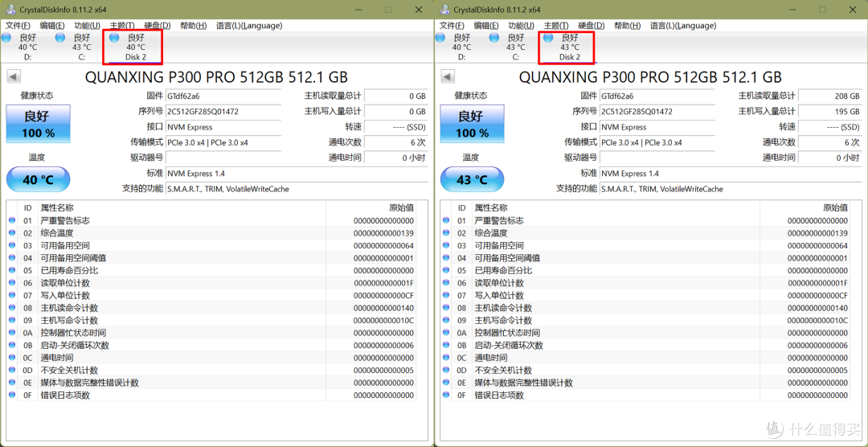This screenshot has width=868, height=447.
Task: Open 硬盘(D) menu in left window
Action: point(158,26)
